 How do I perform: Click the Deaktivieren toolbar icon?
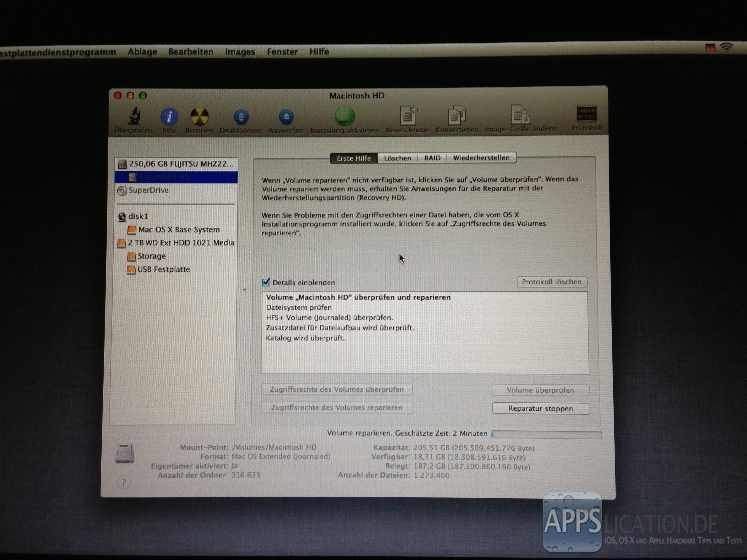(x=241, y=117)
